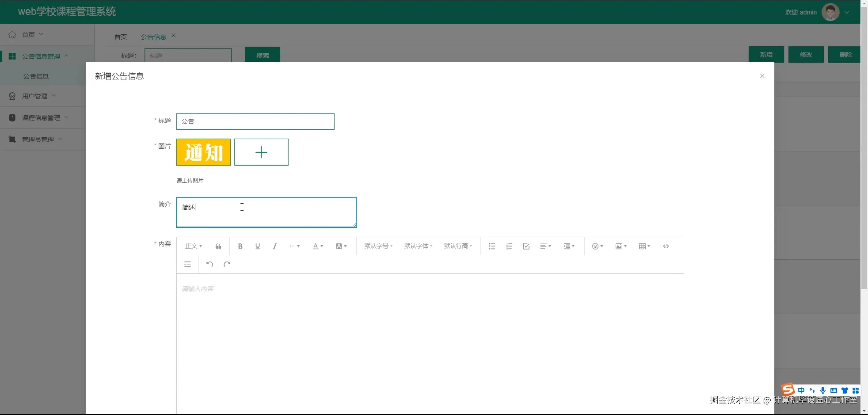868x415 pixels.
Task: Click the 标题 input in dialog
Action: tap(255, 121)
